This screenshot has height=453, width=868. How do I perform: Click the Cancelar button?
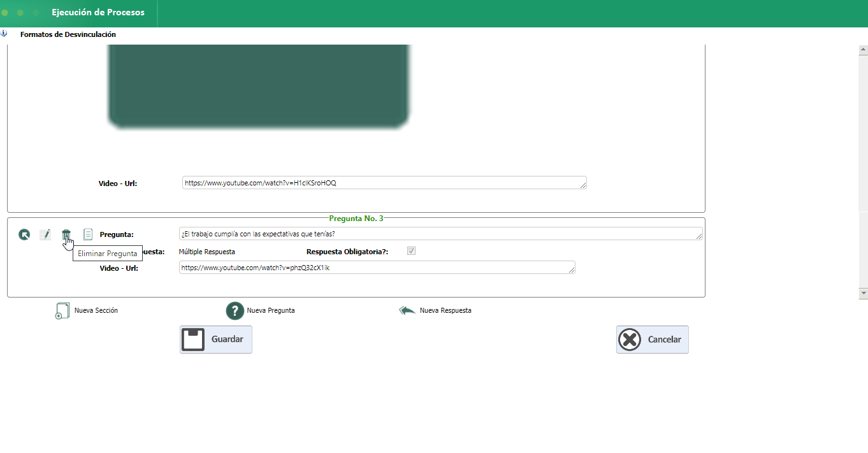tap(653, 340)
